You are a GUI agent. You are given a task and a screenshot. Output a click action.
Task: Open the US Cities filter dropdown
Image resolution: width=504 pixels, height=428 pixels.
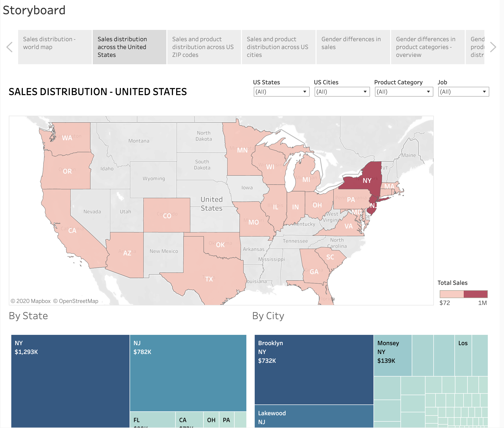coord(342,92)
